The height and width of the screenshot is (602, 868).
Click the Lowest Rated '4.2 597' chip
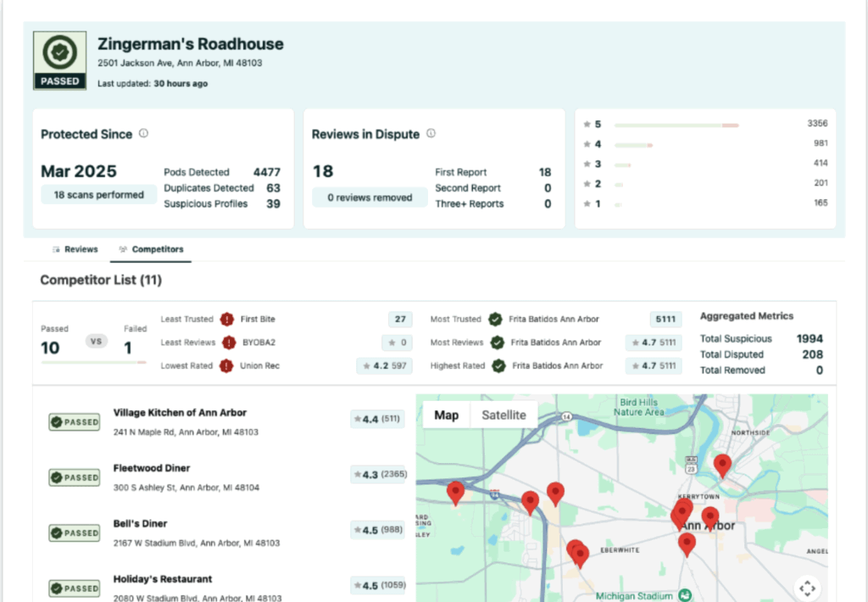click(384, 366)
